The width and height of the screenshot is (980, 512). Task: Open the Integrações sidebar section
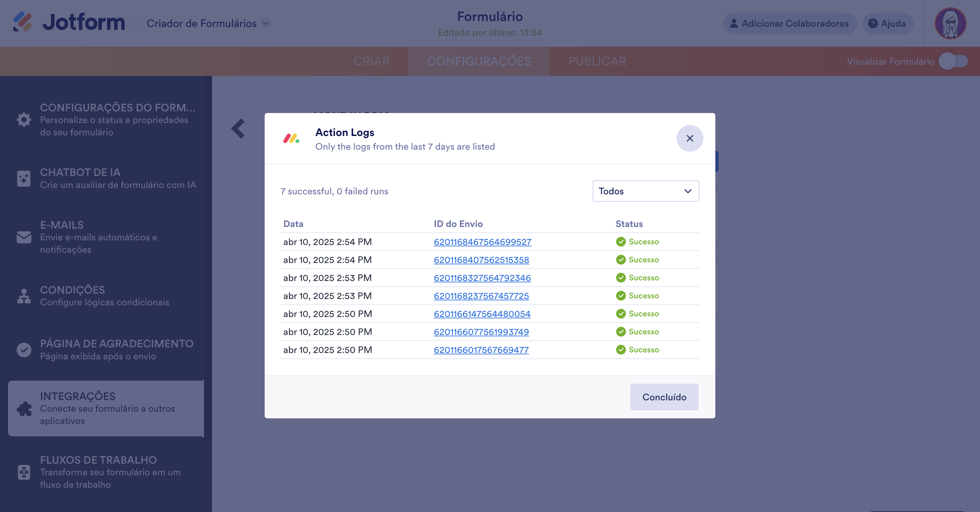point(106,409)
